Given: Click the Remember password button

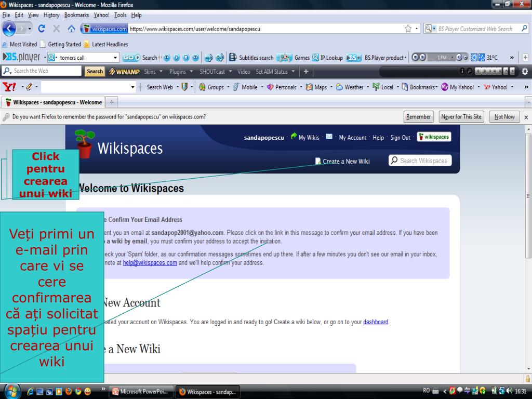Looking at the screenshot, I should tap(418, 117).
